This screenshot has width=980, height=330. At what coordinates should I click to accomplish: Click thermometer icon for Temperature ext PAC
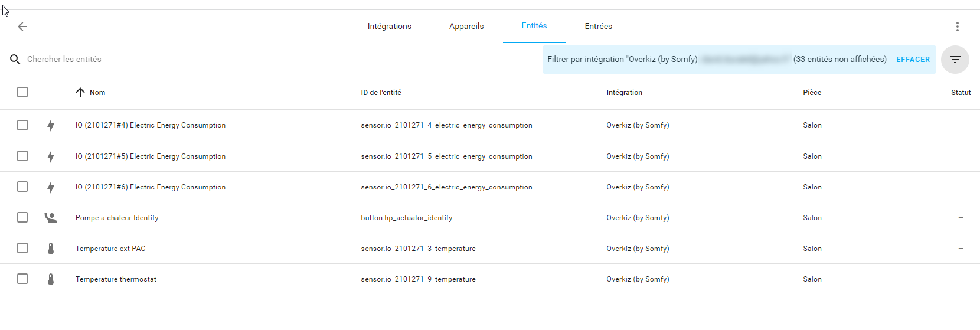click(51, 249)
